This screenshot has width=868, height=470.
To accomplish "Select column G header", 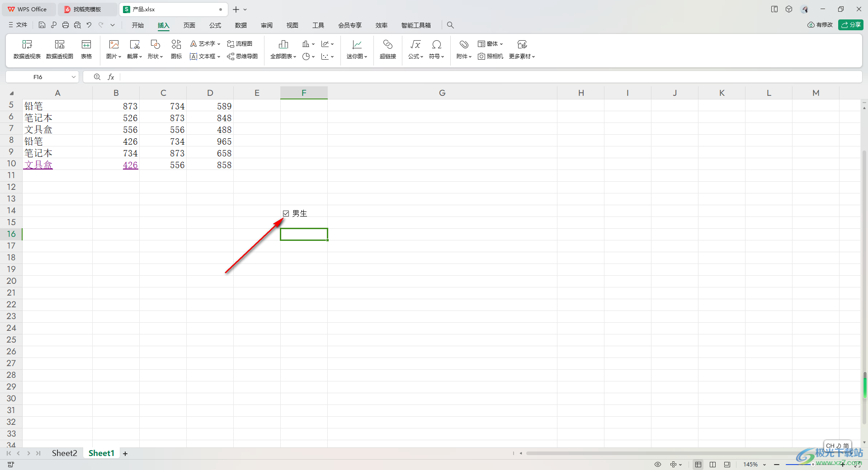I will pos(442,93).
